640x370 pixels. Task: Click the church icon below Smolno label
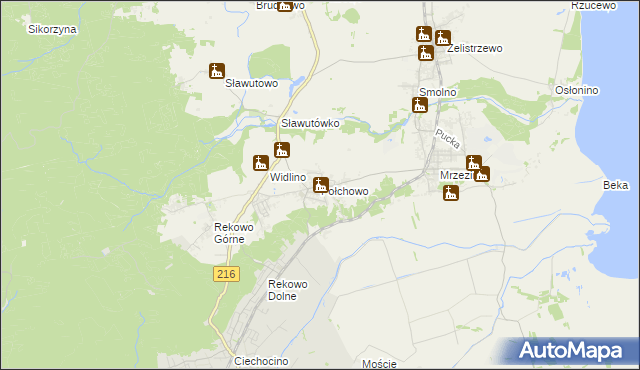(420, 105)
